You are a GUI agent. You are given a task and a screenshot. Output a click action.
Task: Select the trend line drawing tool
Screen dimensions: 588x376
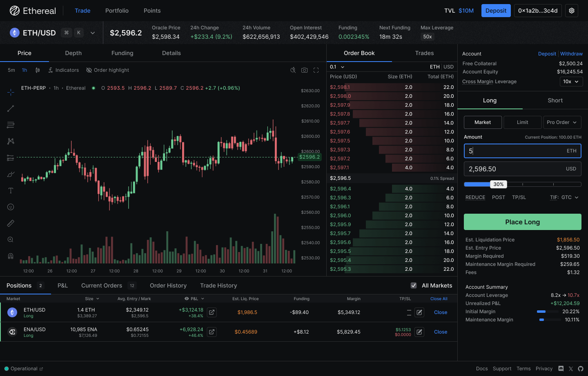[11, 108]
